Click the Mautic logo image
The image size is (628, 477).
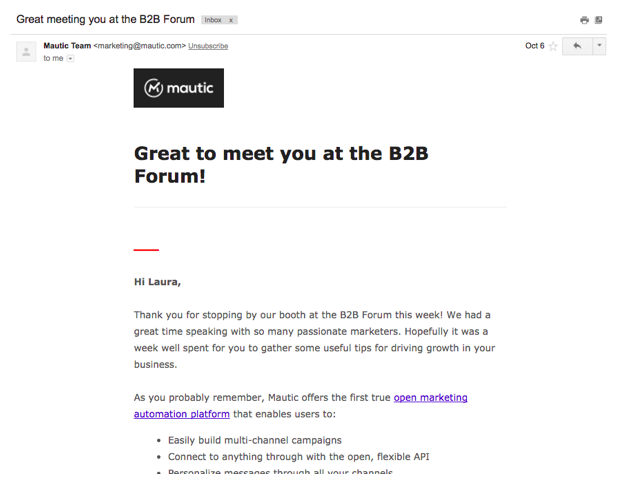(179, 88)
